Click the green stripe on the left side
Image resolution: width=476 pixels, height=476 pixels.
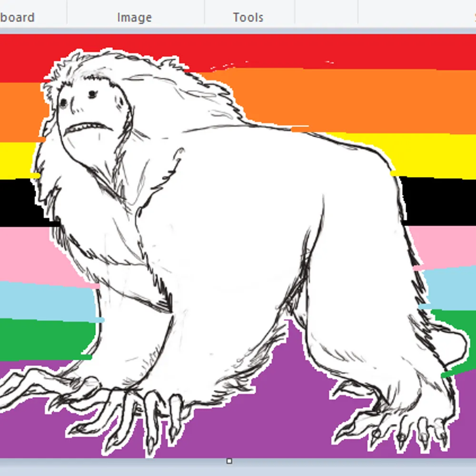(38, 339)
